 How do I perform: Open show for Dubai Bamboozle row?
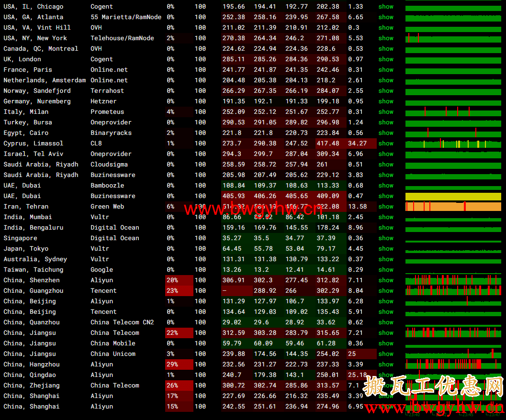pos(386,186)
